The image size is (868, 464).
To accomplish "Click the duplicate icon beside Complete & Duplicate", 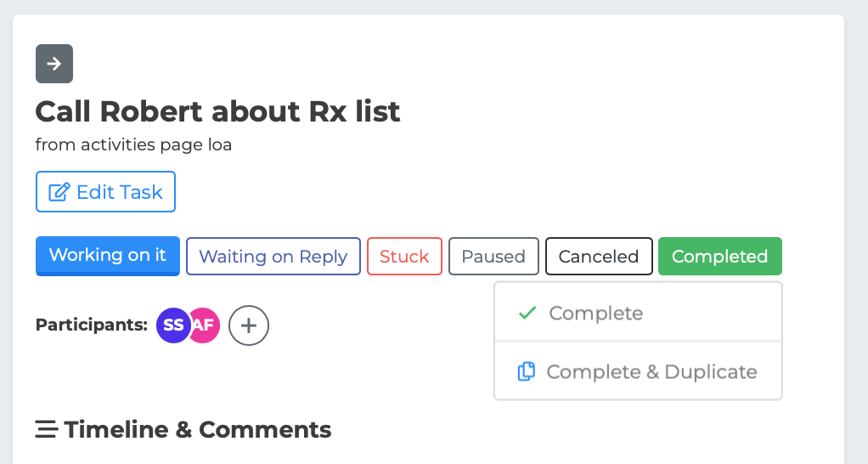I will point(527,371).
